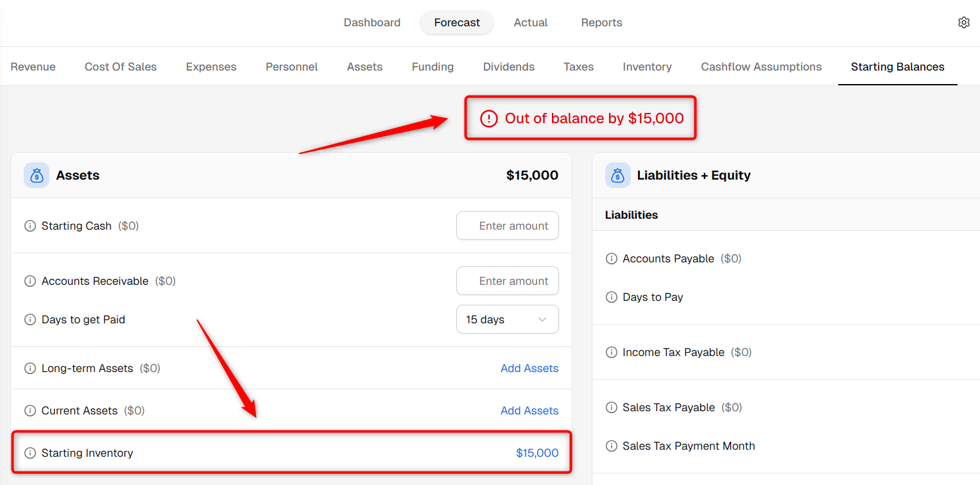Go to the Revenue sub-tab
This screenshot has width=980, height=485.
33,67
